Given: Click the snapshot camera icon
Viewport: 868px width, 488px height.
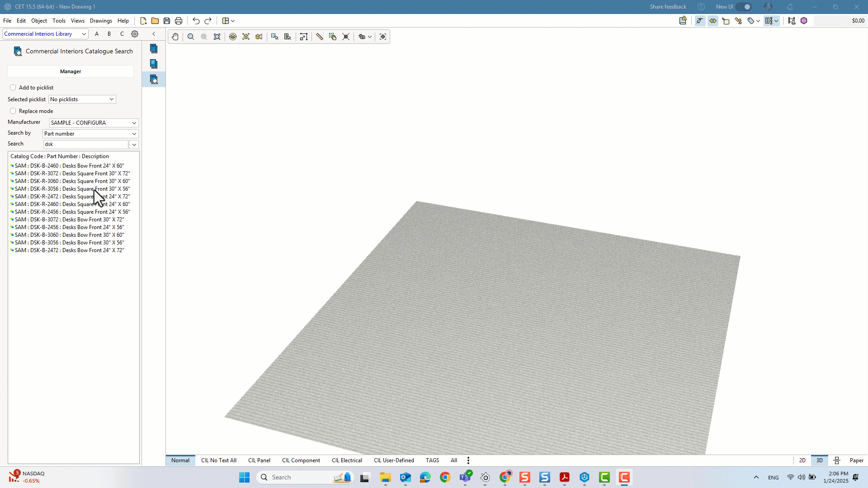Looking at the screenshot, I should point(362,37).
